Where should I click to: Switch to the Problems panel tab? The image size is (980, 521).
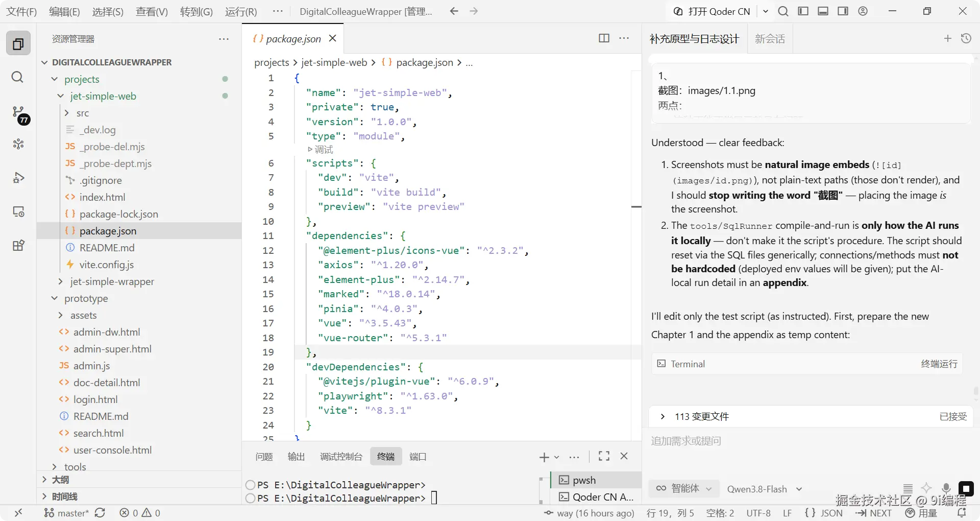(264, 457)
